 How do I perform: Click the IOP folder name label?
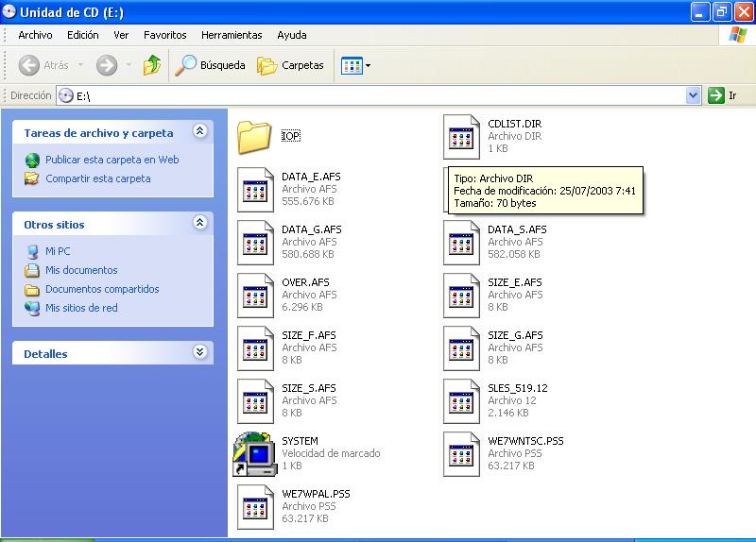point(291,136)
